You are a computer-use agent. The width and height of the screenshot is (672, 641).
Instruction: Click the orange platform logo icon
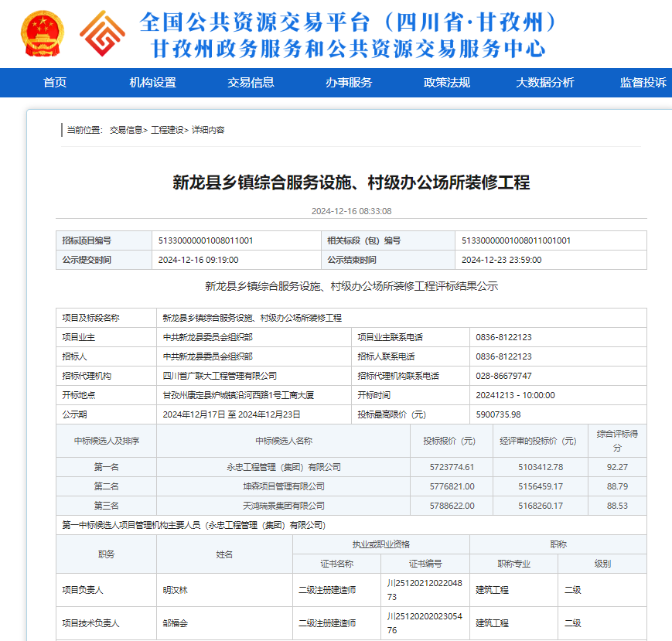point(103,33)
